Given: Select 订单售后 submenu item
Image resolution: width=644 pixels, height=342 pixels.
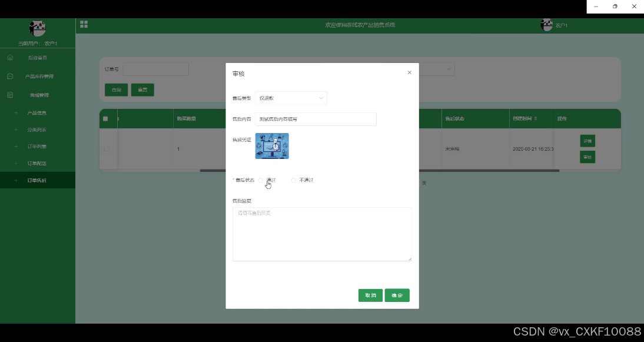Looking at the screenshot, I should 37,180.
